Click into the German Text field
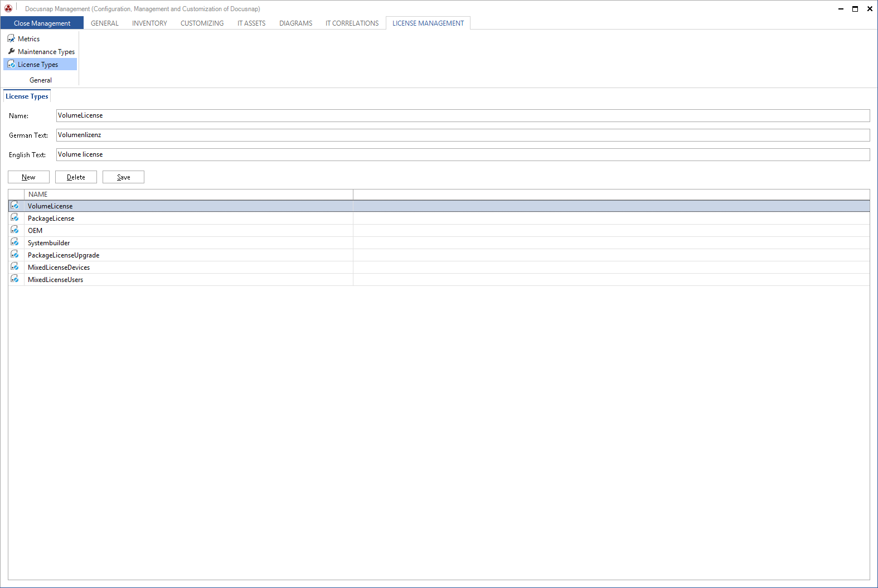The image size is (878, 588). [x=463, y=135]
